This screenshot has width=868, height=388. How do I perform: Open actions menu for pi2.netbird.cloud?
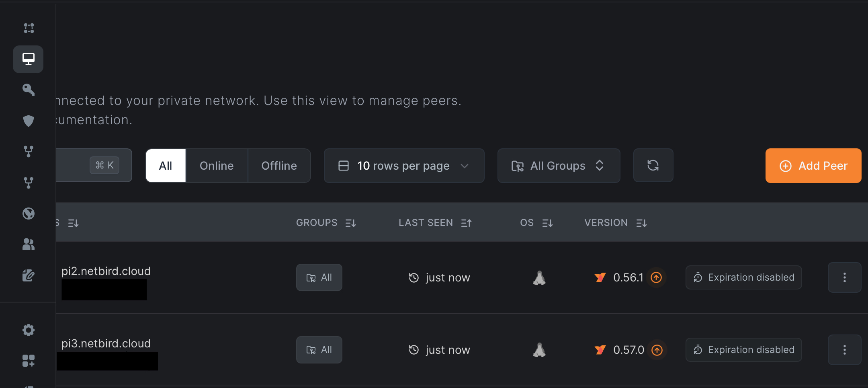click(x=844, y=277)
